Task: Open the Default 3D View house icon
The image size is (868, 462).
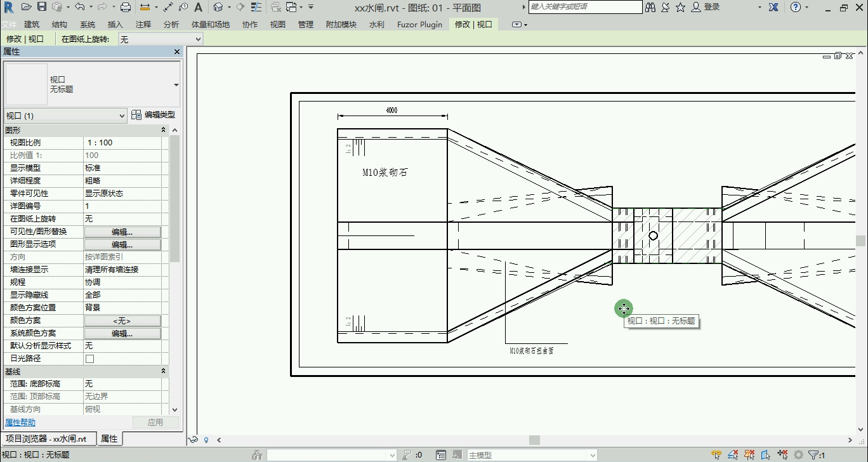Action: coord(218,7)
